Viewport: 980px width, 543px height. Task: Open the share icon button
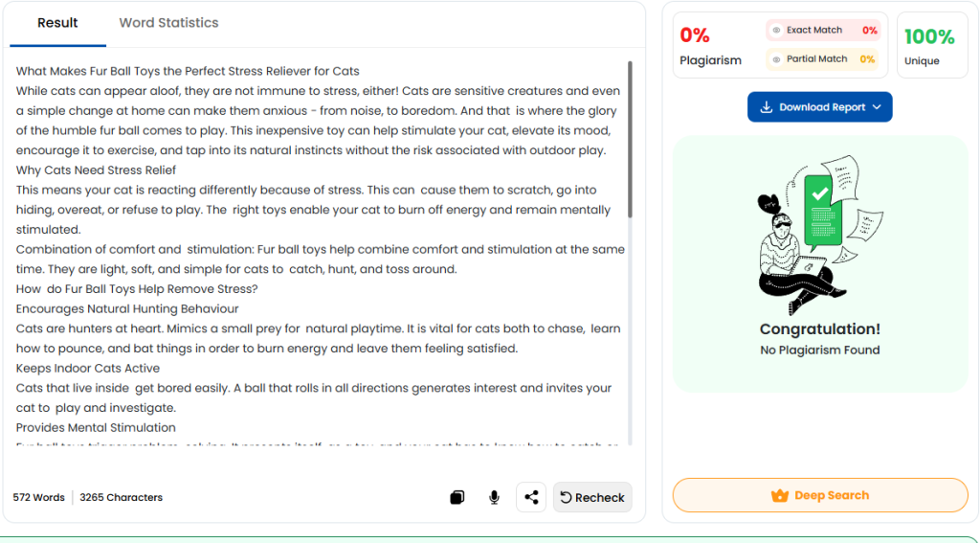531,497
